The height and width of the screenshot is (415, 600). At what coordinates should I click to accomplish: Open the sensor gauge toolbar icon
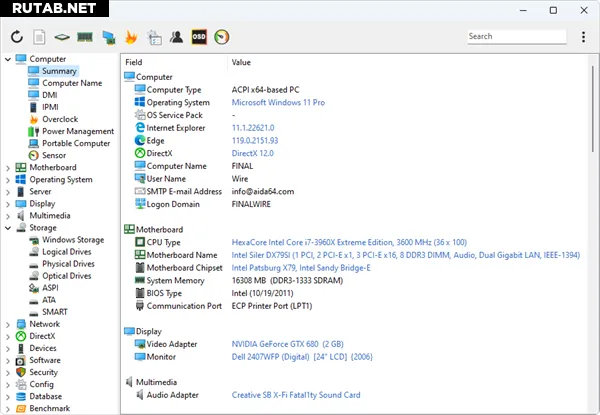tap(222, 37)
